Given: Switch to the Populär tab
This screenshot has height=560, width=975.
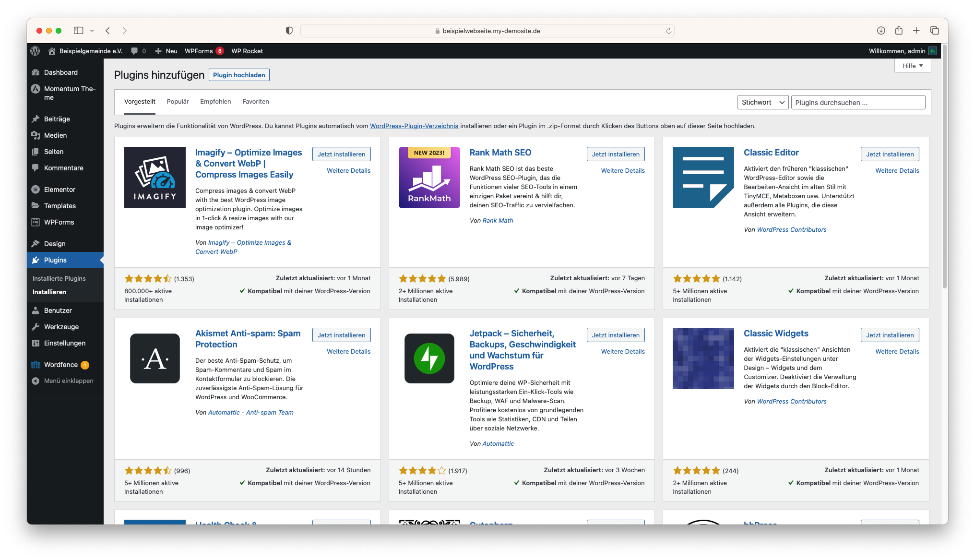Looking at the screenshot, I should [x=178, y=101].
